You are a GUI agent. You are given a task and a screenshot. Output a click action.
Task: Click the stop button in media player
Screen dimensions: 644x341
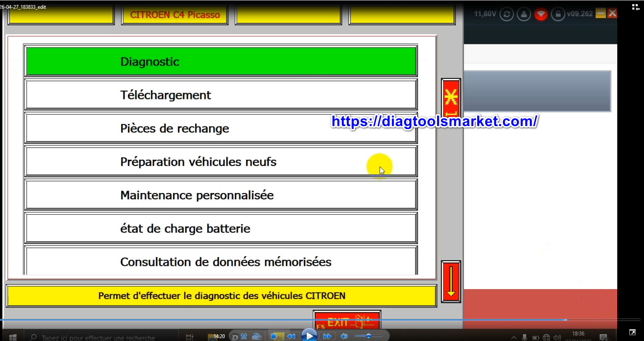[273, 336]
